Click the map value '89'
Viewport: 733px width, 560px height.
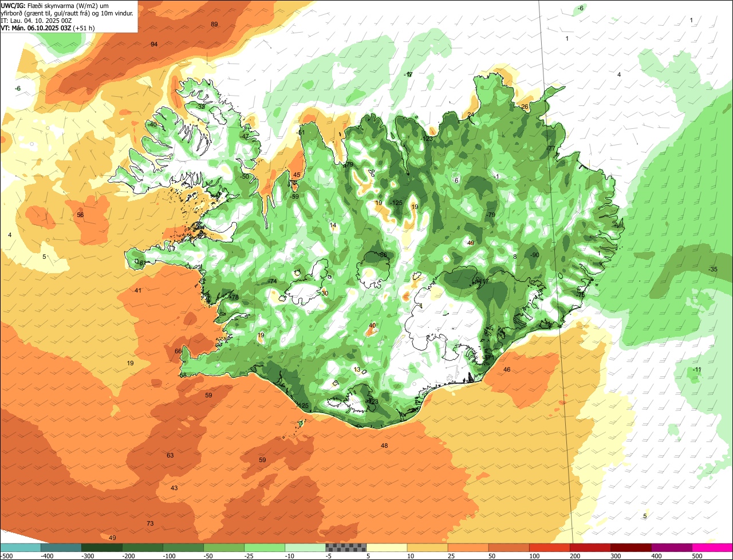(x=214, y=24)
